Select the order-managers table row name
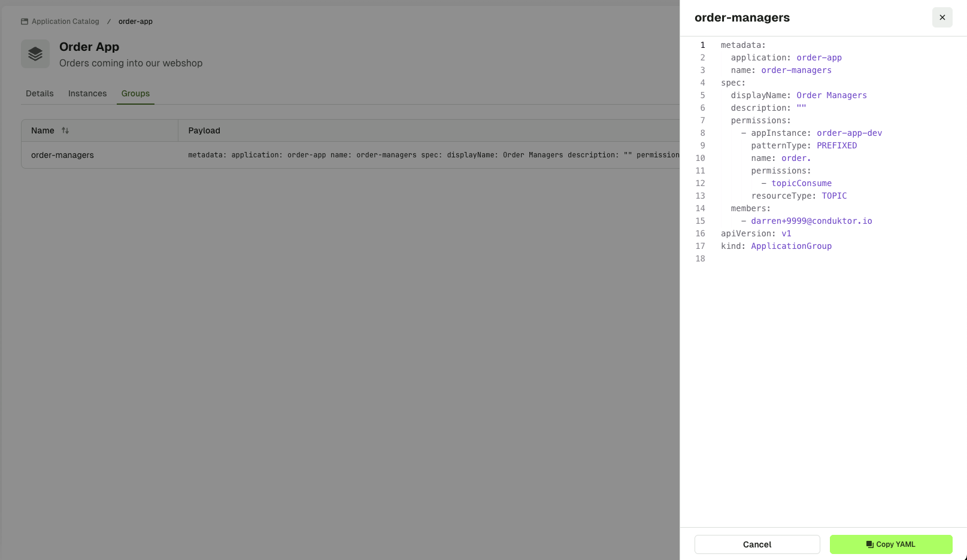 click(x=62, y=155)
